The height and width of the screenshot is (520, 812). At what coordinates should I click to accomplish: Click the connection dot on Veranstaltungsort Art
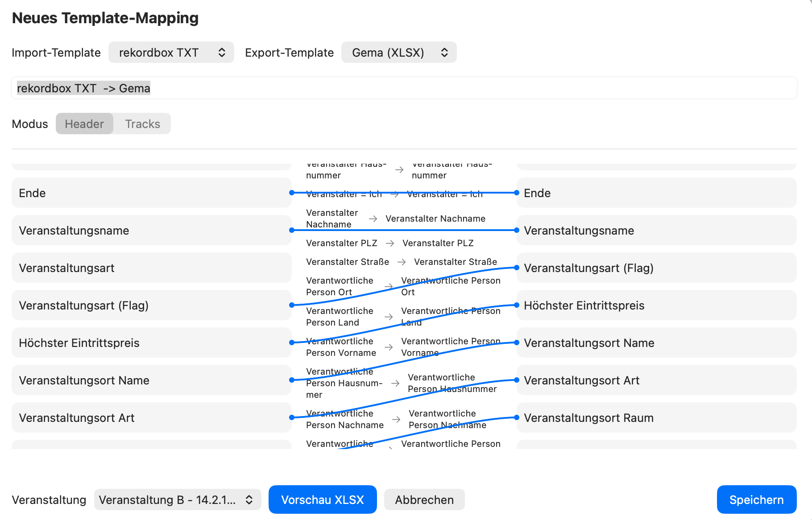tap(292, 417)
